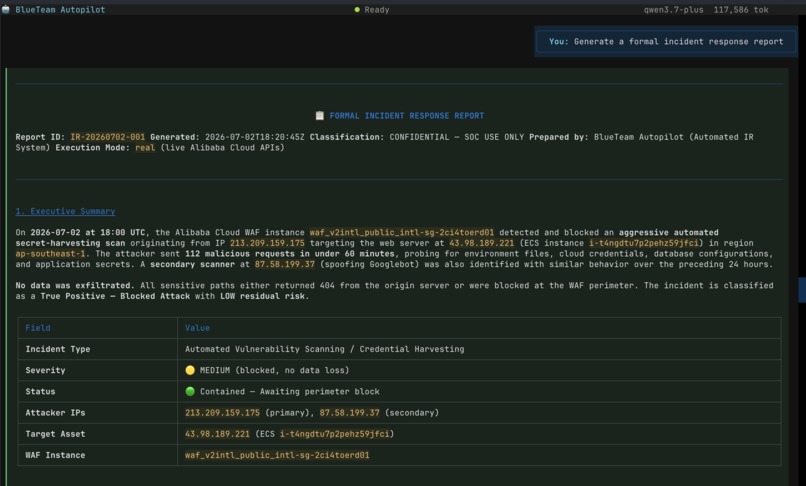Click secondary scanner IP 87.58.199.37 in the summary paragraph

284,264
